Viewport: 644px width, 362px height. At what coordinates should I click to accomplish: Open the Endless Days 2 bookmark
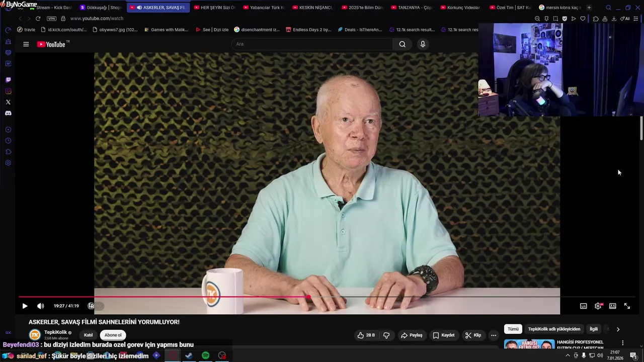(308, 30)
